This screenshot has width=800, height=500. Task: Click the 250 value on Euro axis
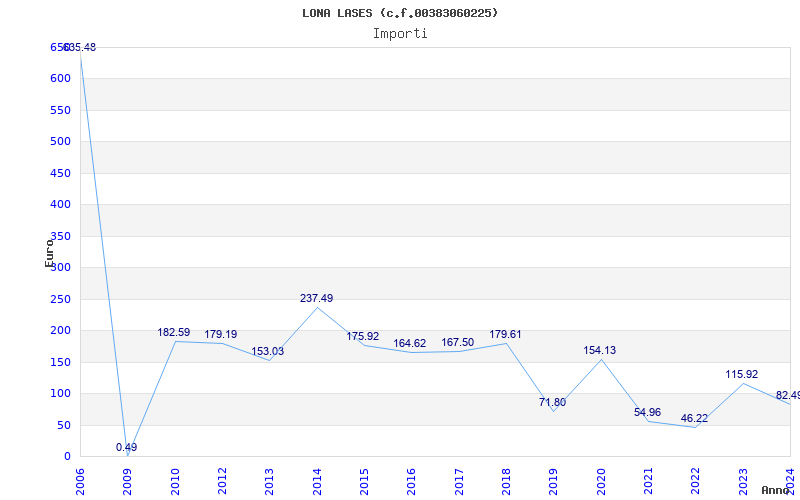[x=60, y=299]
